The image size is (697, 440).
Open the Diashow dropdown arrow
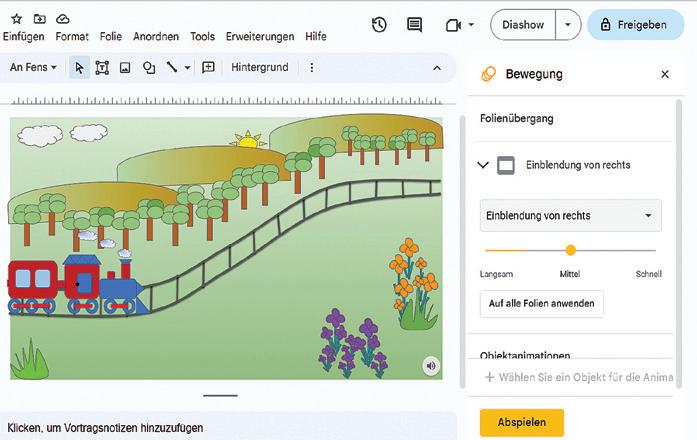point(568,25)
